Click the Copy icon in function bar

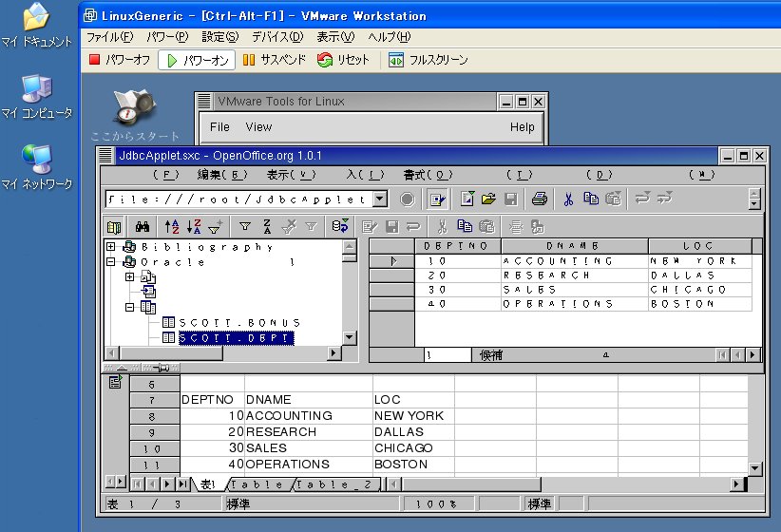[591, 199]
